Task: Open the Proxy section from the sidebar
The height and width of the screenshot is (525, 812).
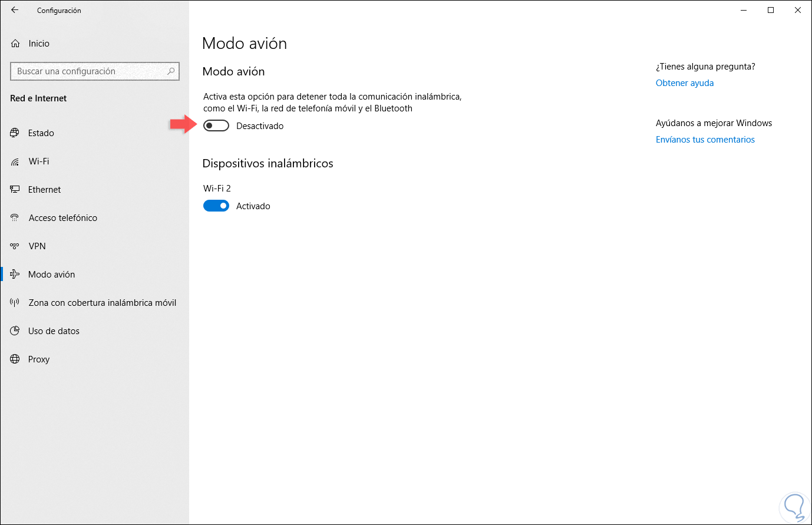Action: 39,359
